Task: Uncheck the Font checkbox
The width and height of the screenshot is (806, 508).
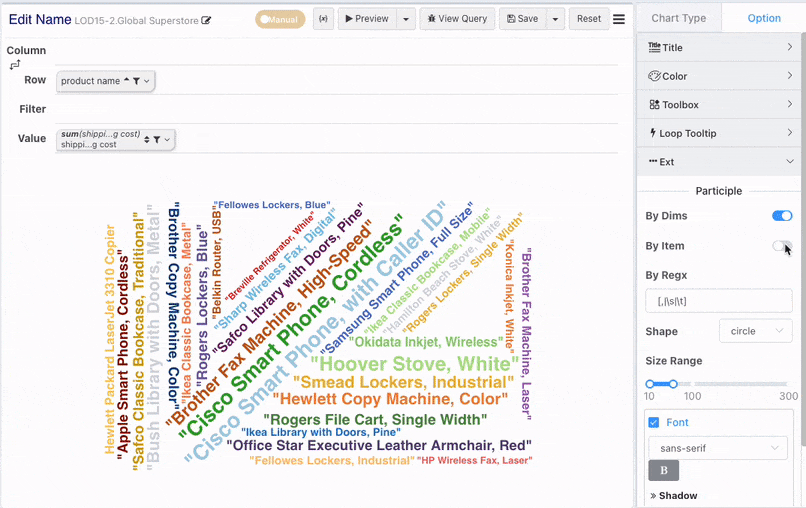Action: (654, 423)
